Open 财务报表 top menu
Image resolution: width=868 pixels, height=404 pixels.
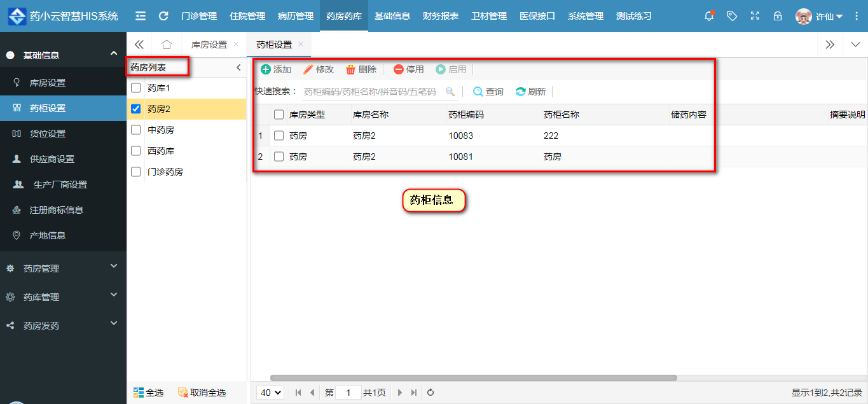pyautogui.click(x=441, y=16)
